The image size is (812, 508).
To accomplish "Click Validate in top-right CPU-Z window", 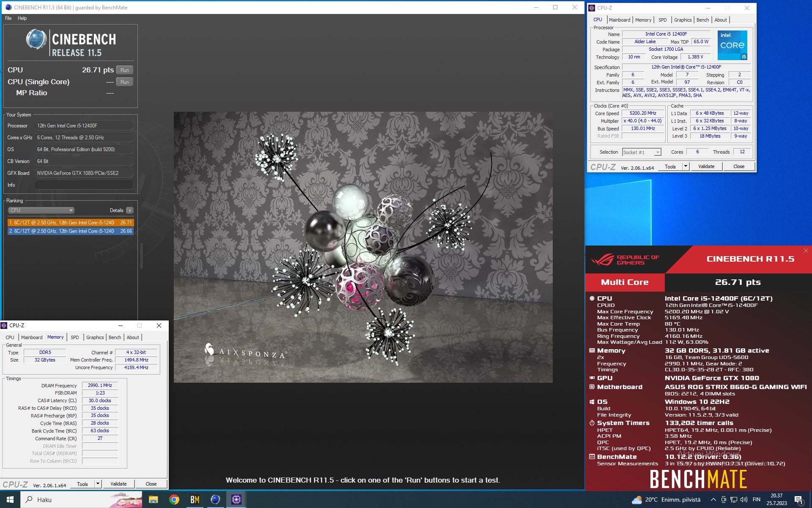I will point(706,166).
